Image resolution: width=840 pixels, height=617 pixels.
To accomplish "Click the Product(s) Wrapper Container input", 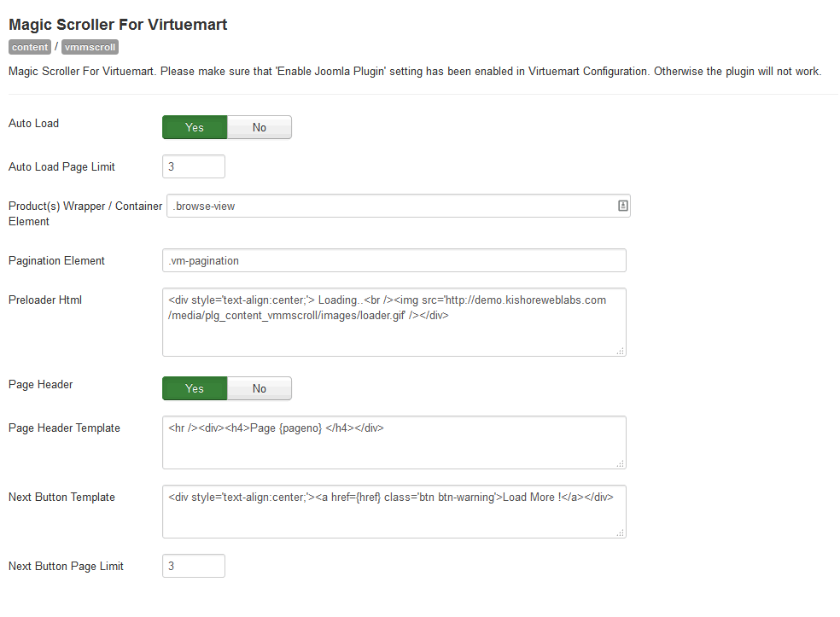I will click(x=399, y=207).
